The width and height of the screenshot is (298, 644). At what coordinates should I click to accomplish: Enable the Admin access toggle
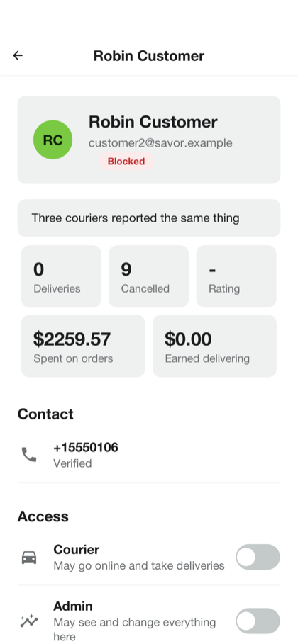258,621
